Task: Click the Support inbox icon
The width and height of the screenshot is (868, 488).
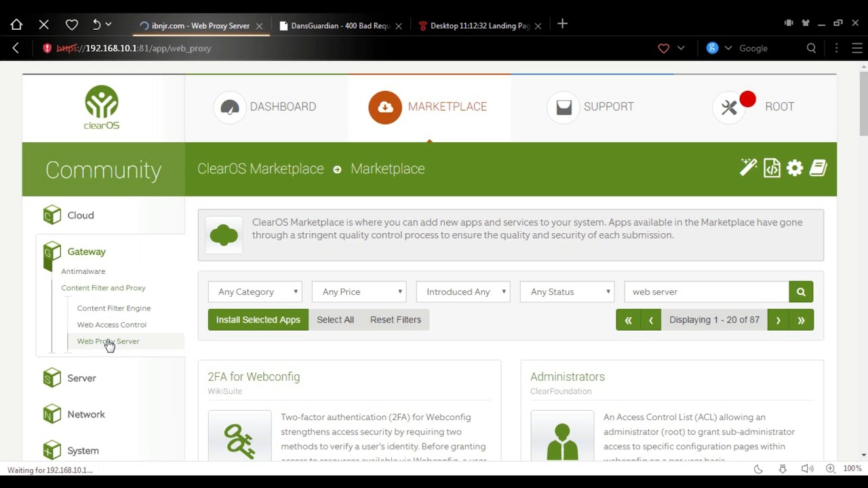Action: [564, 107]
